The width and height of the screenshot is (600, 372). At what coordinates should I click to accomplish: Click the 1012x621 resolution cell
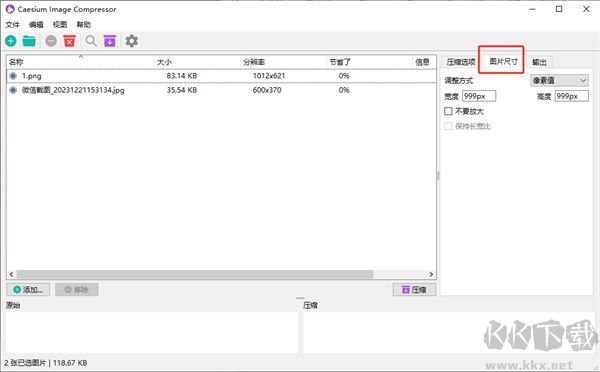pos(269,76)
